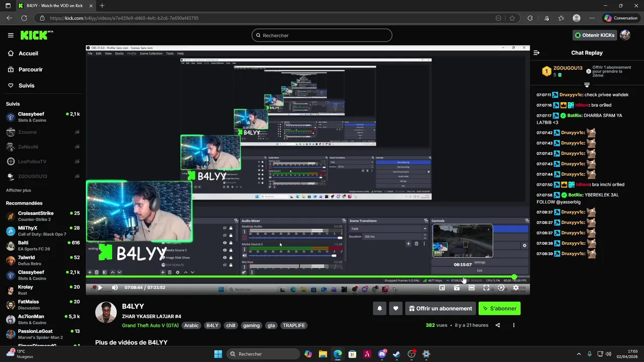Open the Kick hamburger sidebar menu

(x=11, y=35)
